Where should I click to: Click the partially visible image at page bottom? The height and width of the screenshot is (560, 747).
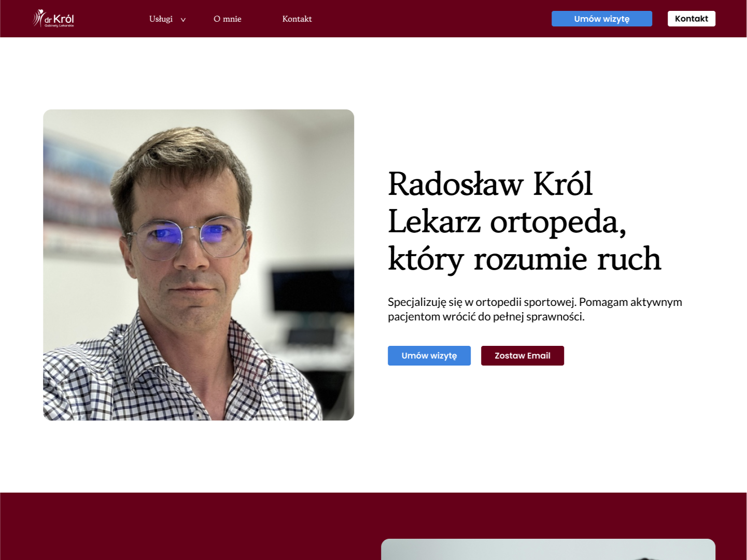(x=547, y=550)
